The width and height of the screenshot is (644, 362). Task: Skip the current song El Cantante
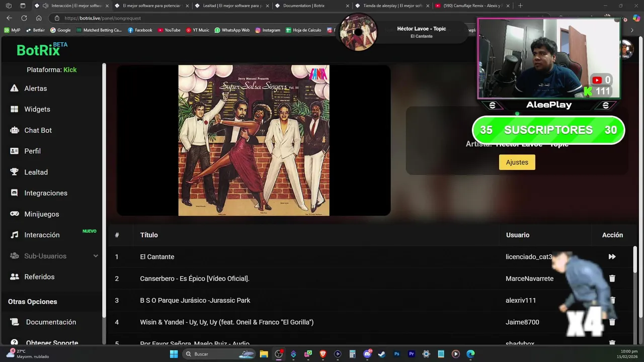(612, 257)
